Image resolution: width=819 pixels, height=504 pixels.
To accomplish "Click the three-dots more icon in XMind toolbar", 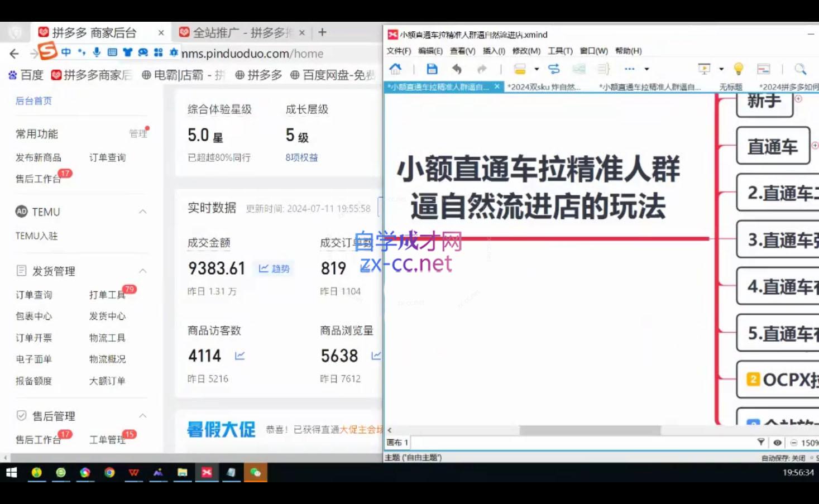I will [629, 69].
